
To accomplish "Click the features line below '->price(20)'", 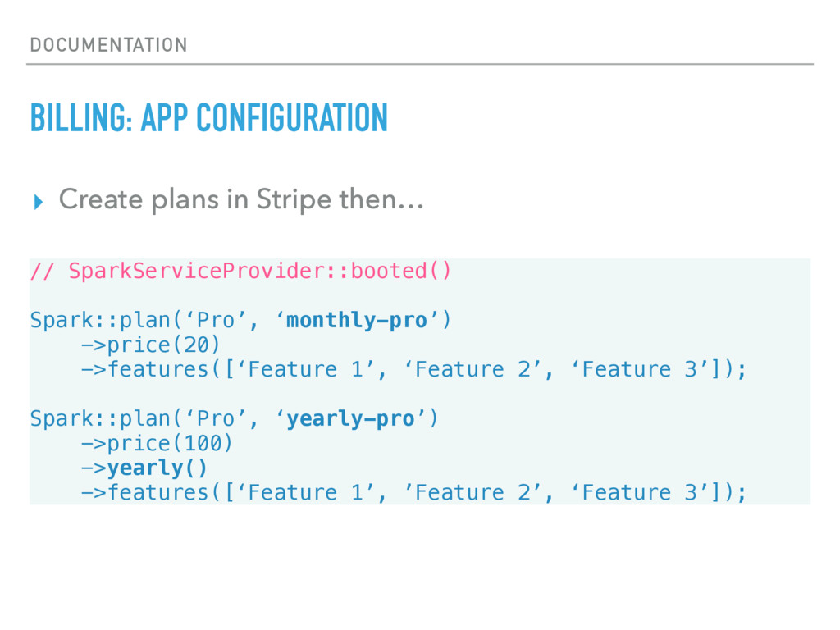I will coord(413,370).
